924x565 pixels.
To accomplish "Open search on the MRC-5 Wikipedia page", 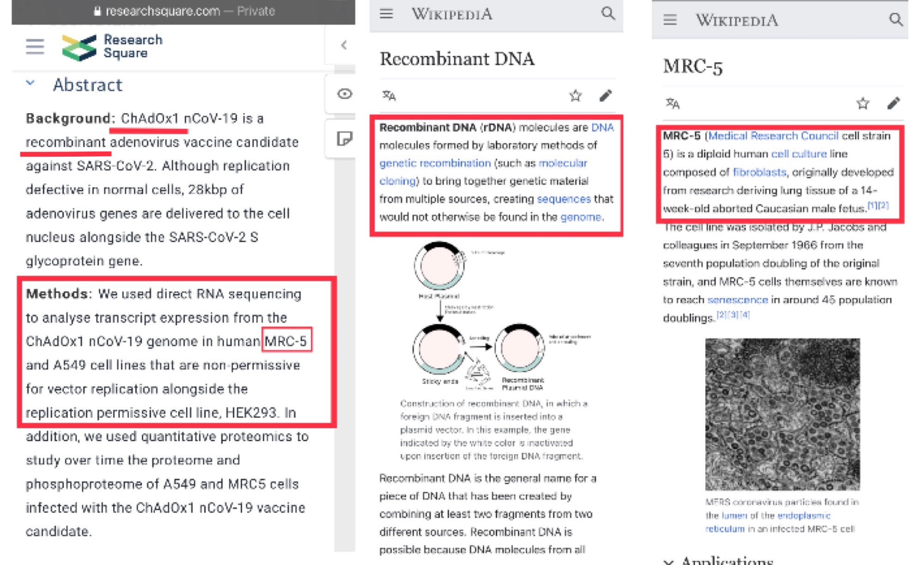I will point(895,19).
